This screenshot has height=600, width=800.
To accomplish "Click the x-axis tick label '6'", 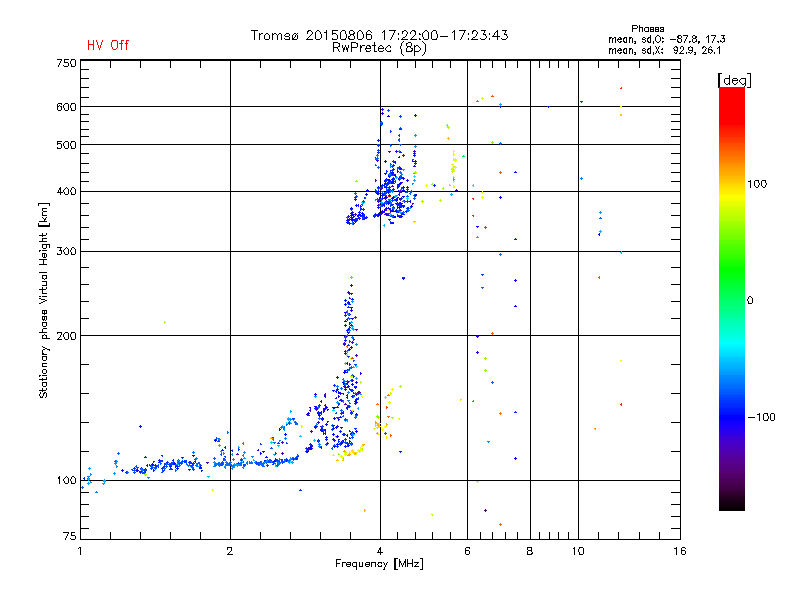I will pyautogui.click(x=467, y=551).
